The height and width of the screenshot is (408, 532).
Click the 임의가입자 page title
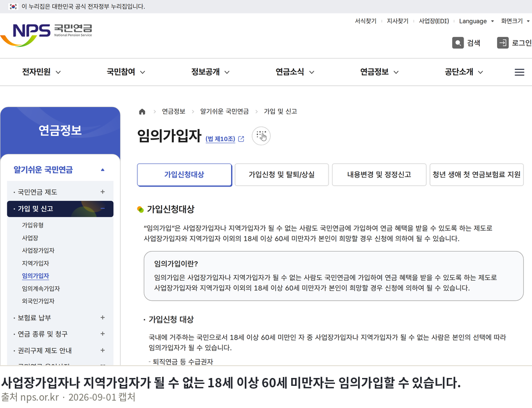coord(169,136)
